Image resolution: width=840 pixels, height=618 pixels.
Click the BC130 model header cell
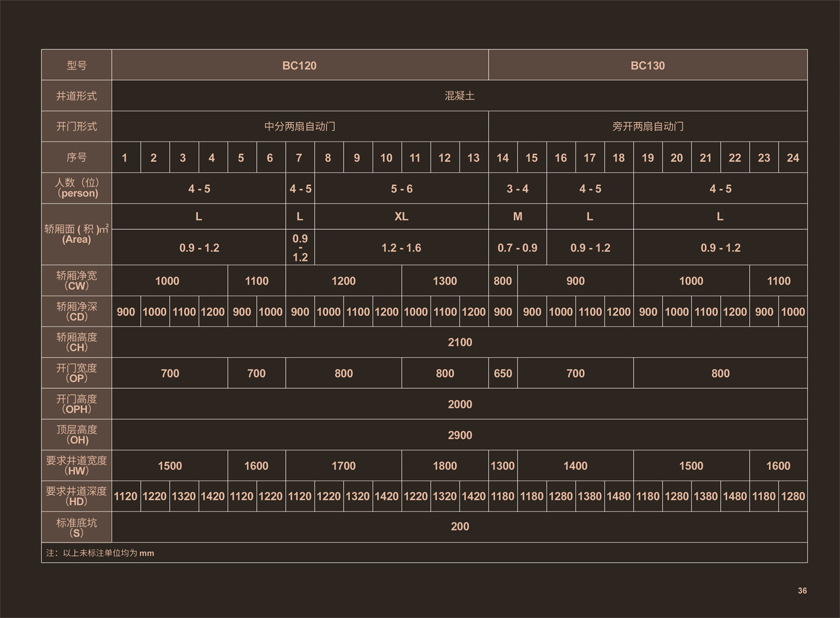[647, 66]
